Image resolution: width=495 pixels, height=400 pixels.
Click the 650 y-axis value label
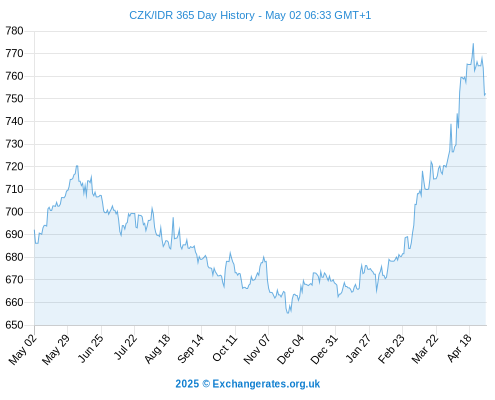pyautogui.click(x=14, y=325)
